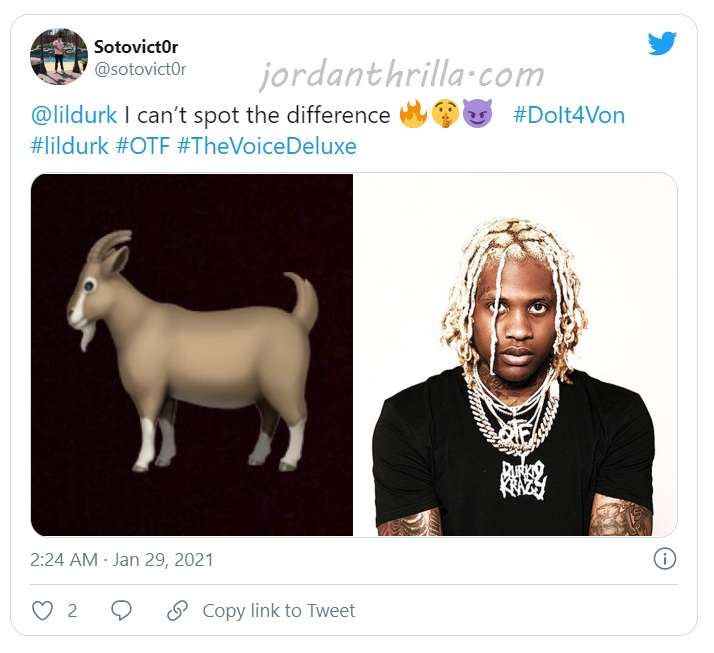
Task: View the photo of man with dreadlocks
Action: (x=515, y=354)
